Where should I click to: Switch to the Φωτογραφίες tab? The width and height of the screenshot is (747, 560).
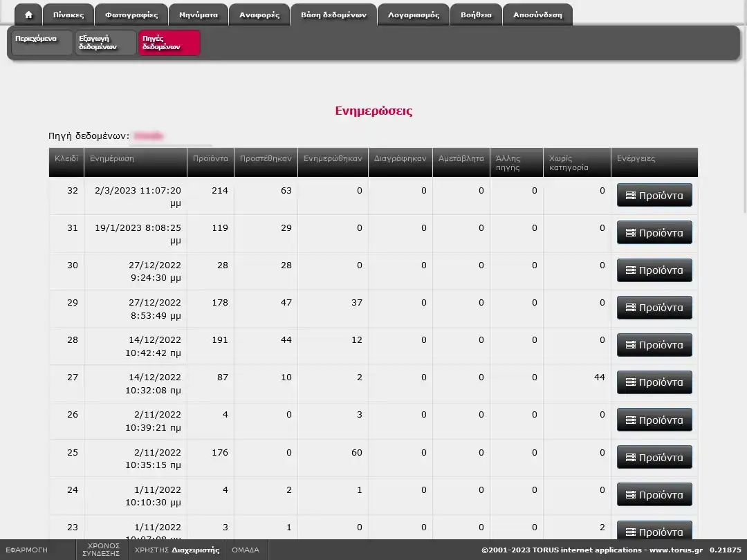[131, 15]
